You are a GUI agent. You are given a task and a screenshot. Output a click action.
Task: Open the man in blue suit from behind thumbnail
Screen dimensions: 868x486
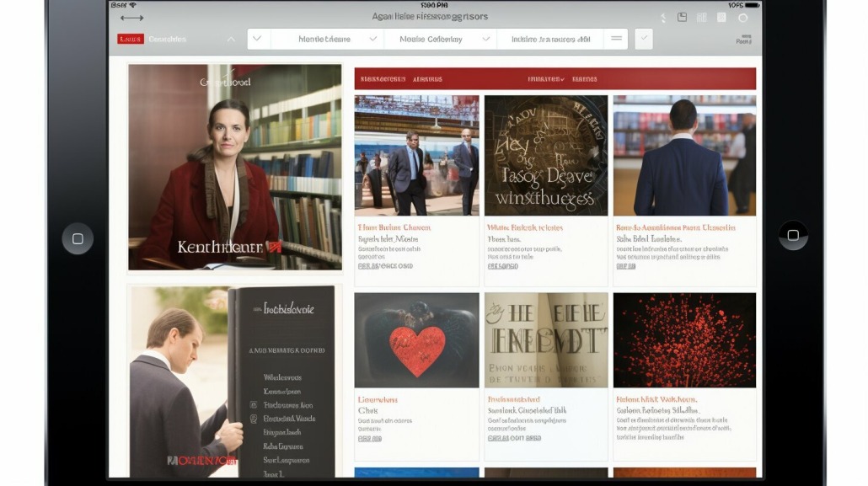[x=684, y=156]
